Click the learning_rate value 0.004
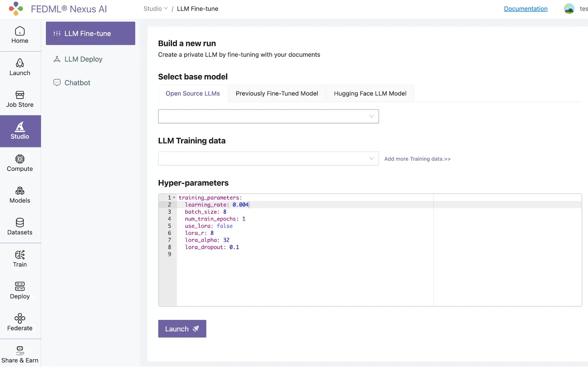Image resolution: width=588 pixels, height=367 pixels. coord(240,205)
